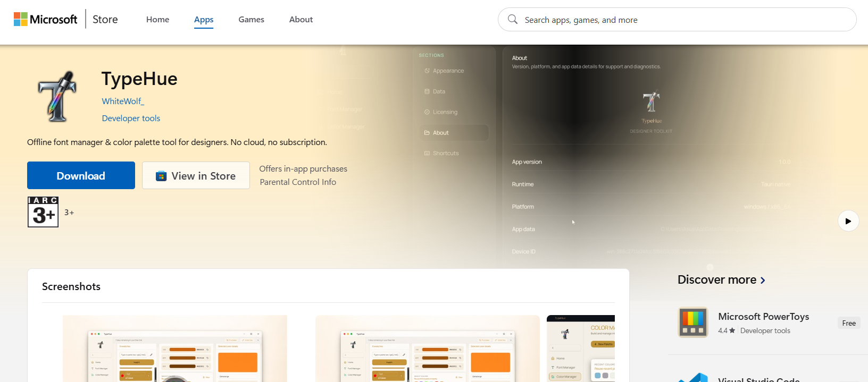The width and height of the screenshot is (868, 382).
Task: Click the search magnifier icon
Action: [x=513, y=19]
